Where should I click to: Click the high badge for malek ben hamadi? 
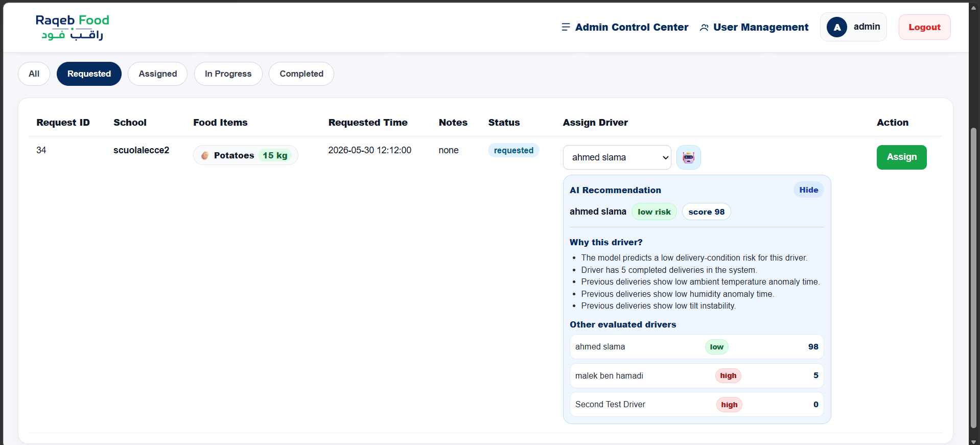(x=728, y=376)
